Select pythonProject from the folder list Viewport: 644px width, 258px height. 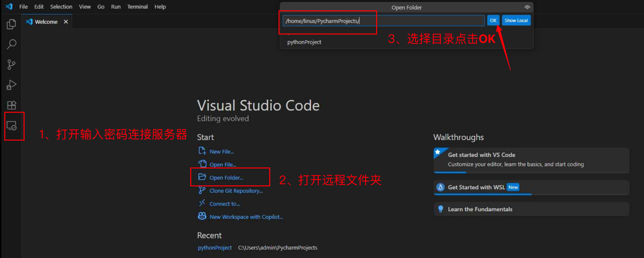pyautogui.click(x=304, y=42)
